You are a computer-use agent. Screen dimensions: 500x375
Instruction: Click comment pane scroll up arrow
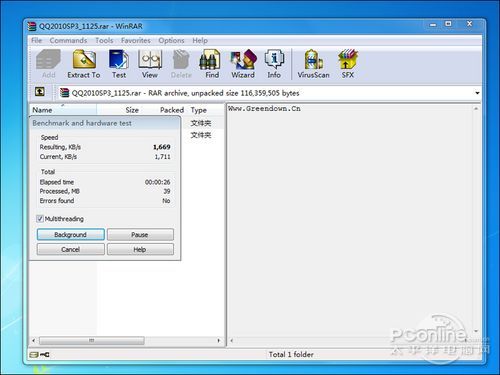point(476,109)
